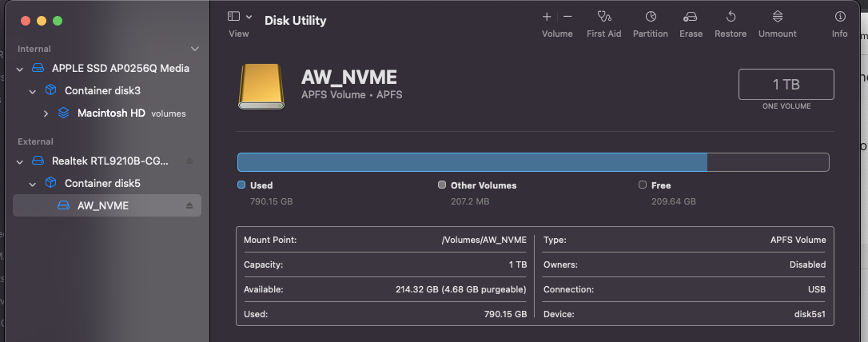This screenshot has width=868, height=342.
Task: Click the large AW_NVME drive icon
Action: [x=261, y=86]
